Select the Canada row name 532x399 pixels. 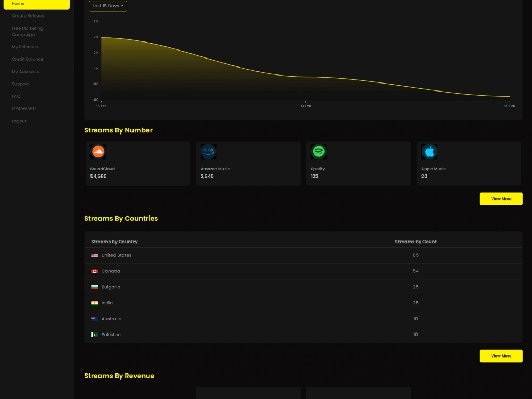tap(111, 271)
